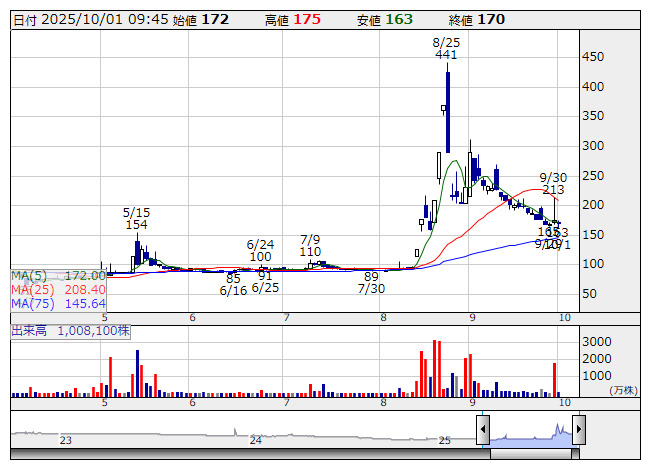The width and height of the screenshot is (653, 470).
Task: Select the MA(75) legend entry
Action: pos(58,303)
